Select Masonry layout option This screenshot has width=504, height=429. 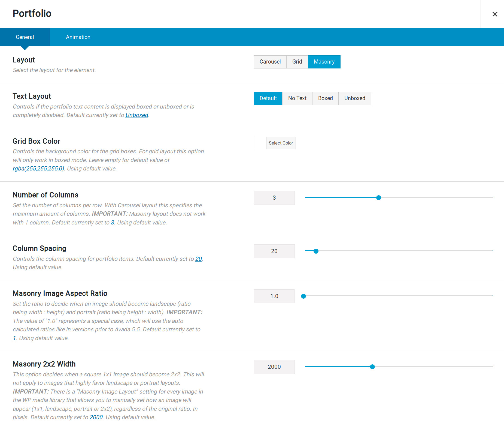coord(324,62)
